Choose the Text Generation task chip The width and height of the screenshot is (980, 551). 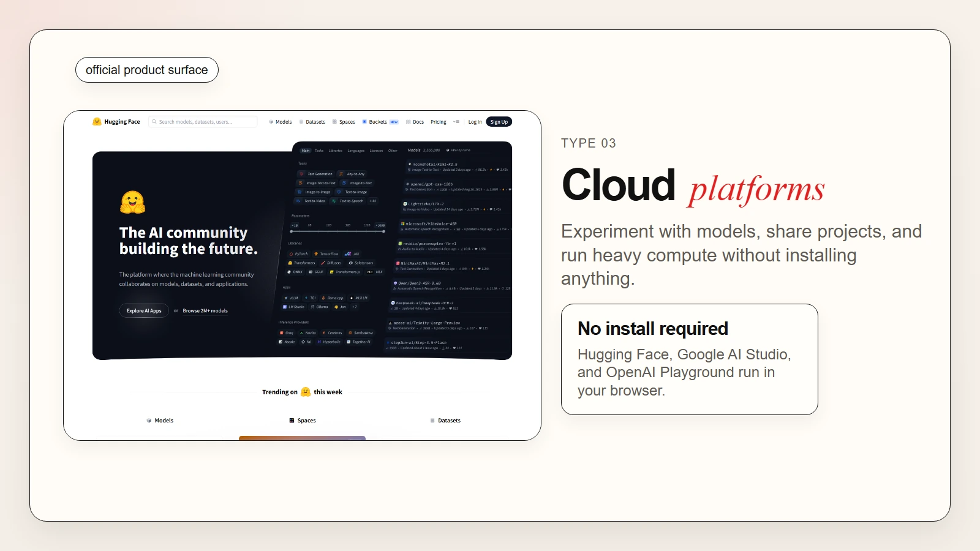[317, 174]
